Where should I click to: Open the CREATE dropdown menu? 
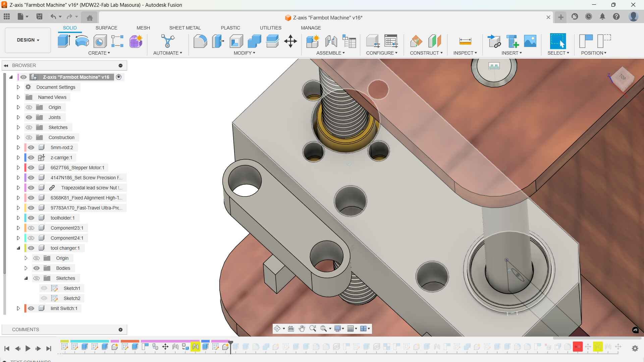pyautogui.click(x=99, y=53)
